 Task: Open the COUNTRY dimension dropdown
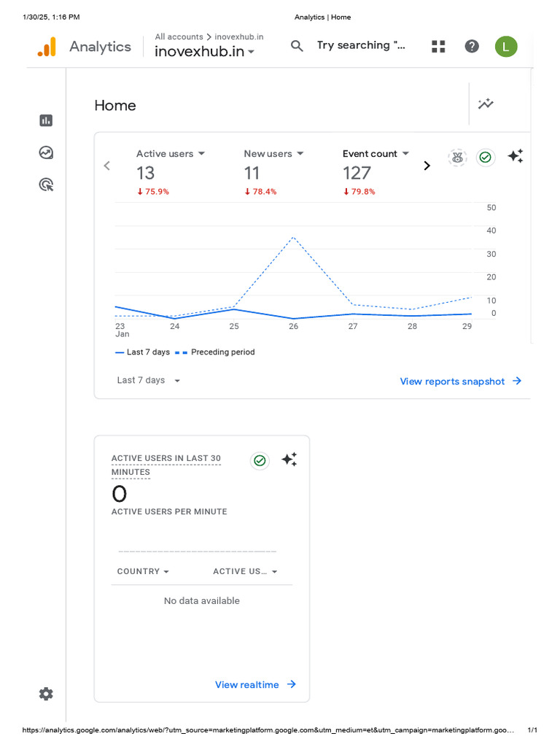[143, 571]
